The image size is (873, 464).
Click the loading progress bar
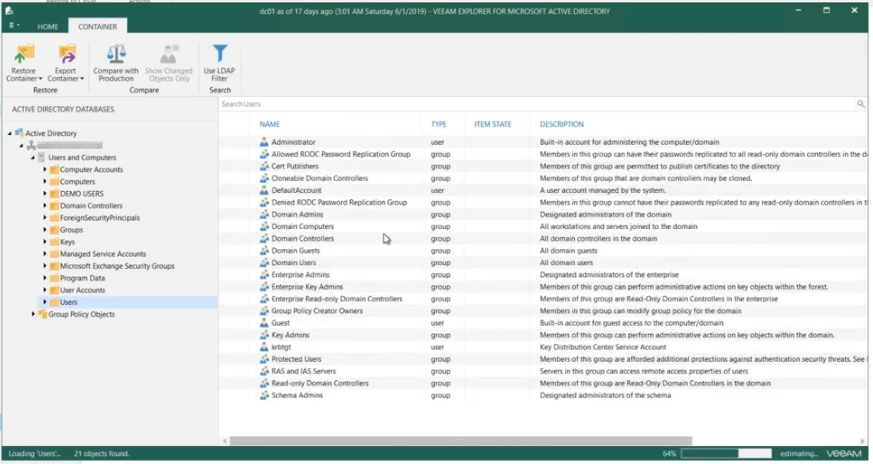(727, 453)
